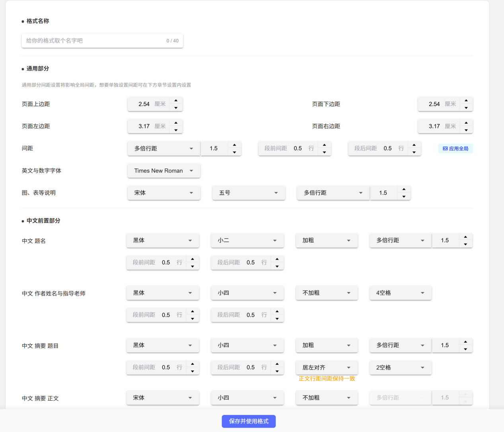Open abstract body 不加粗 dropdown
Image resolution: width=504 pixels, height=432 pixels.
coord(327,398)
